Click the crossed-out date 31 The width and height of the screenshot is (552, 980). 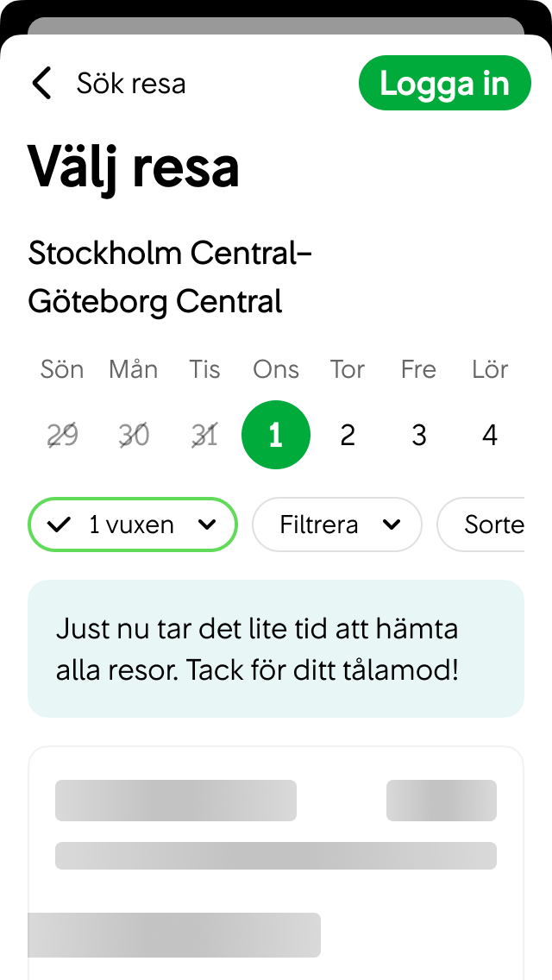pos(204,435)
